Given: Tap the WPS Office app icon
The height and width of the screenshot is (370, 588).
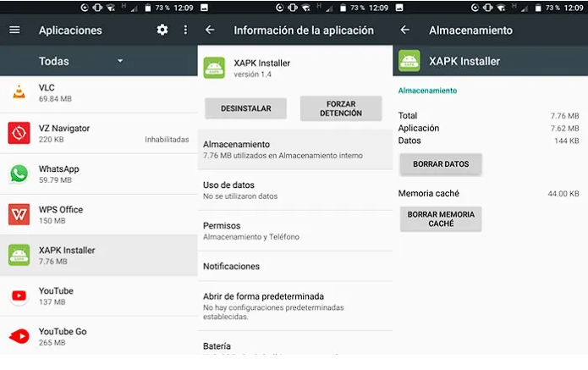Looking at the screenshot, I should coord(19,214).
